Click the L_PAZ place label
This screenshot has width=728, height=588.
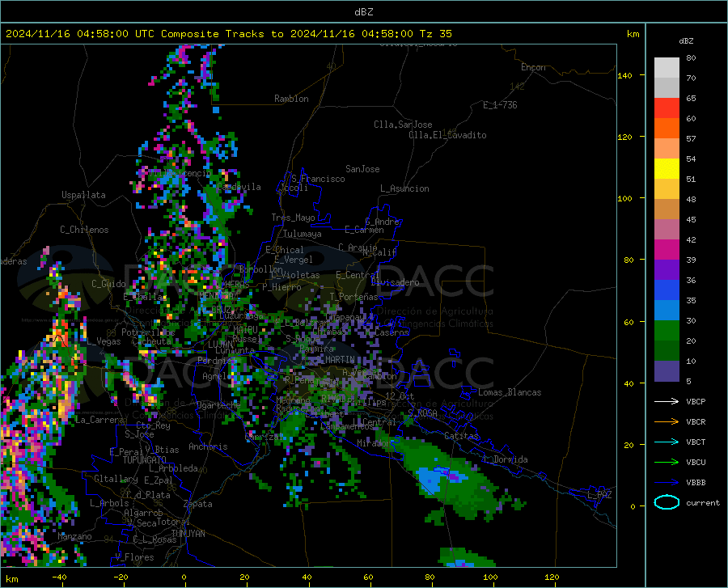[x=599, y=495]
